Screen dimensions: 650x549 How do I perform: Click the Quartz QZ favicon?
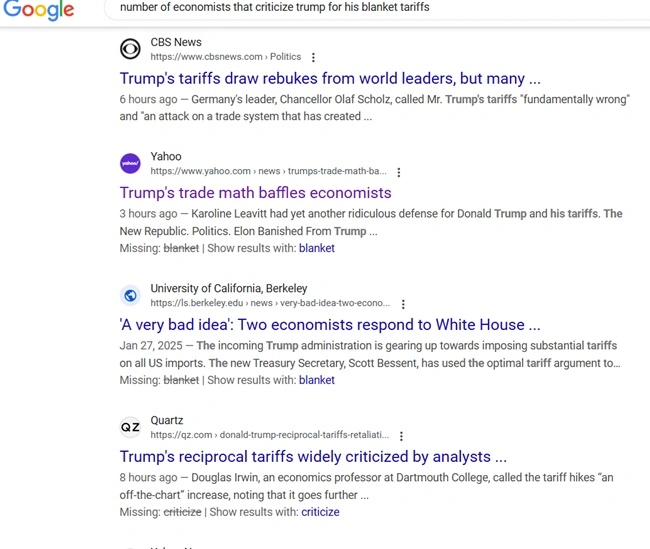(x=130, y=427)
